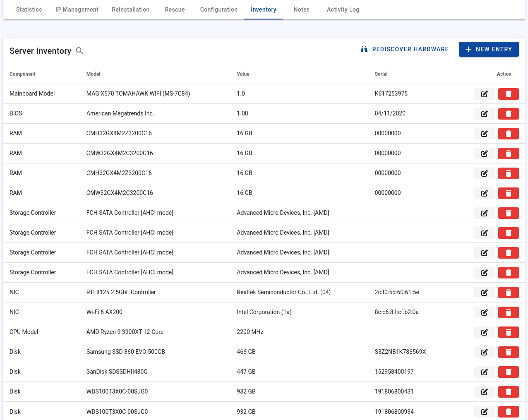Delete the disk with serial 191806800934

[x=509, y=412]
